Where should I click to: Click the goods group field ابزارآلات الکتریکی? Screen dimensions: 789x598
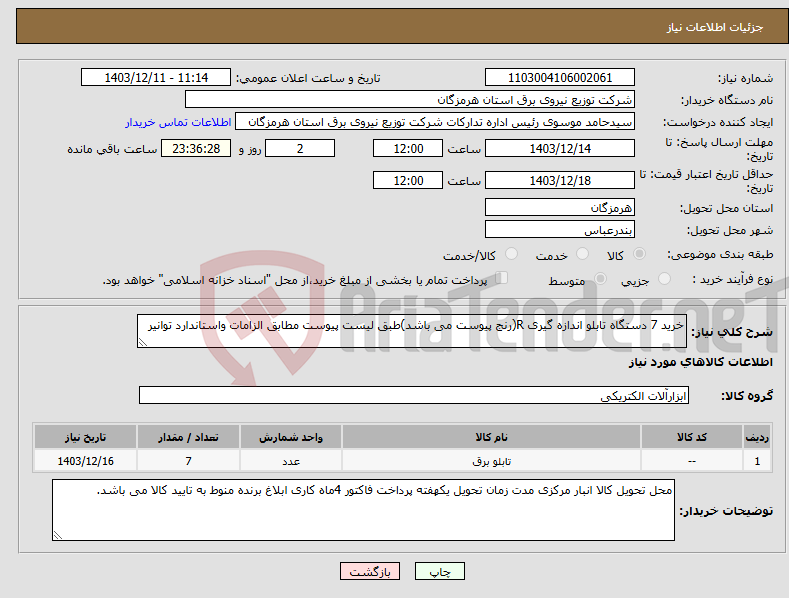(414, 396)
